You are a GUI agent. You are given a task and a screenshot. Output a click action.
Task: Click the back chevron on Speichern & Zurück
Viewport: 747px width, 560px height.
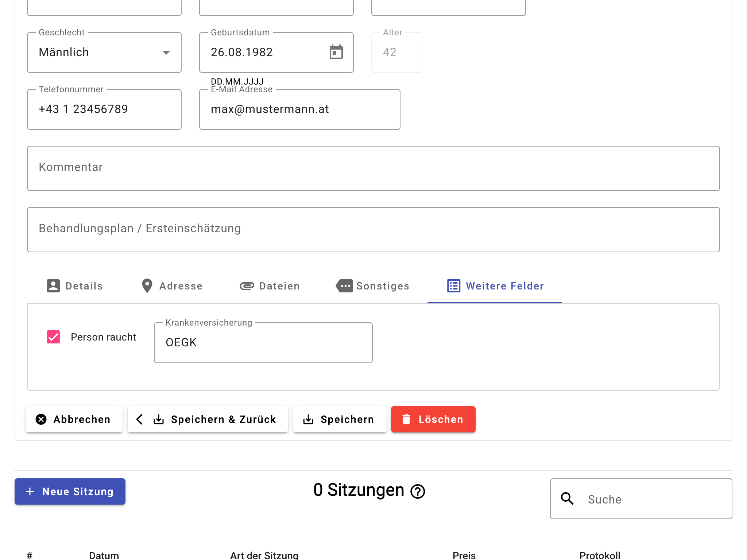pos(139,419)
